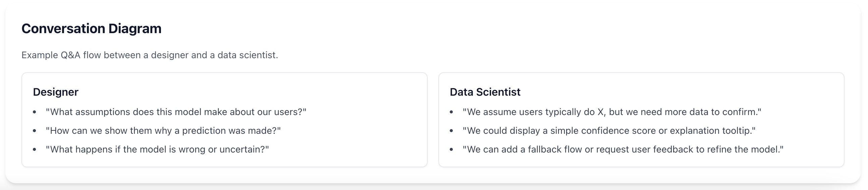Image resolution: width=868 pixels, height=190 pixels.
Task: Click the answer 'We assume users typically do X'
Action: [x=611, y=112]
